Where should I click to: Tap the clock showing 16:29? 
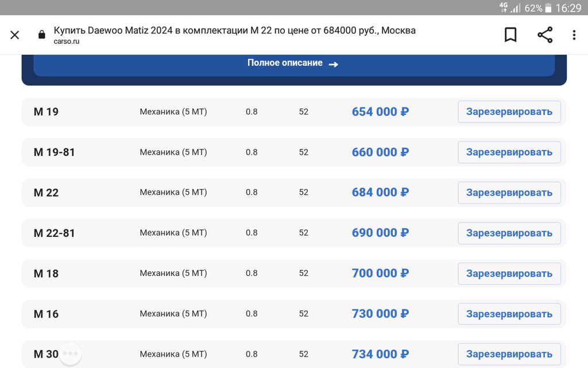tap(568, 8)
